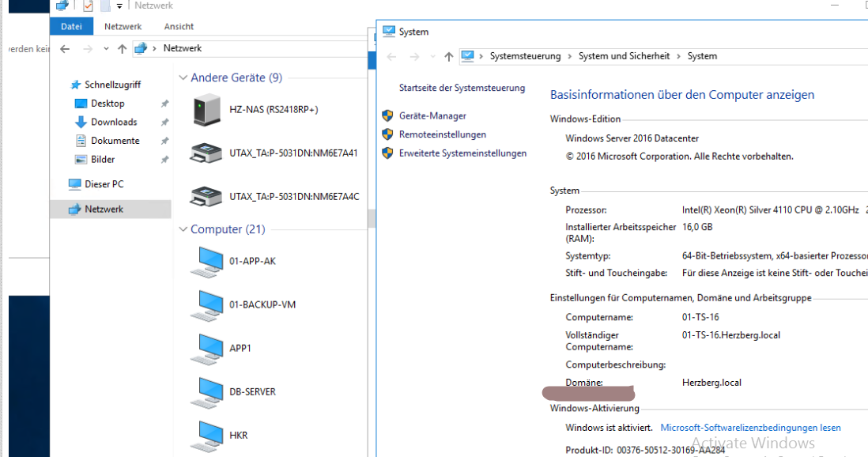Switch to the Ansicht ribbon tab
The width and height of the screenshot is (868, 457).
click(x=179, y=26)
